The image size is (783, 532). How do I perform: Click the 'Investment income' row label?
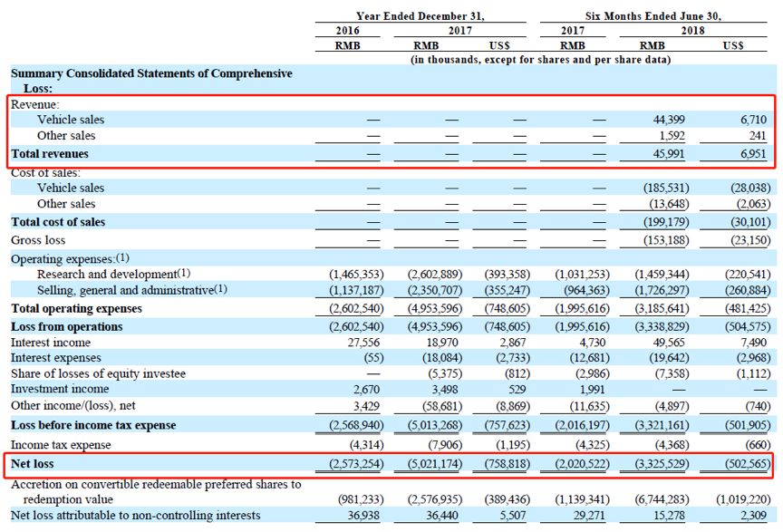pyautogui.click(x=60, y=389)
